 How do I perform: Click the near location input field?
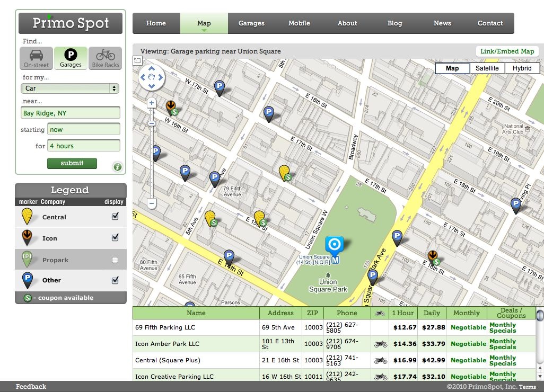[71, 113]
